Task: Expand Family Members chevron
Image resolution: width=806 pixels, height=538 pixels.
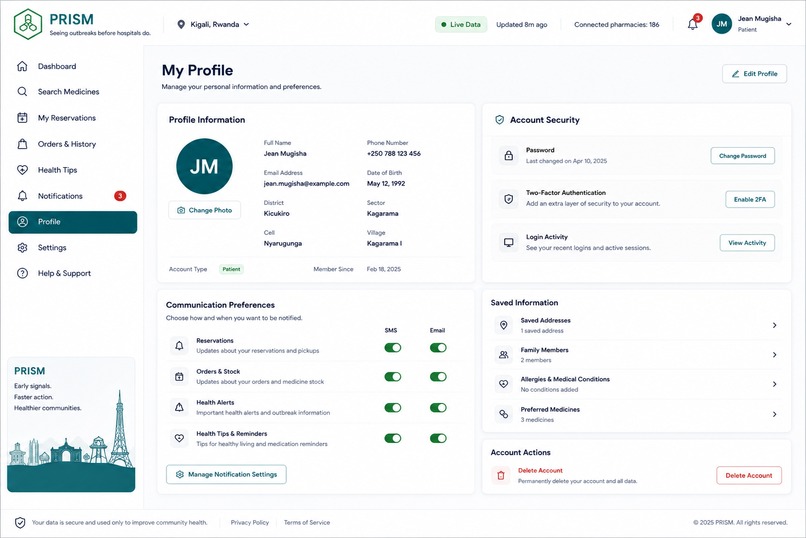Action: click(x=774, y=355)
